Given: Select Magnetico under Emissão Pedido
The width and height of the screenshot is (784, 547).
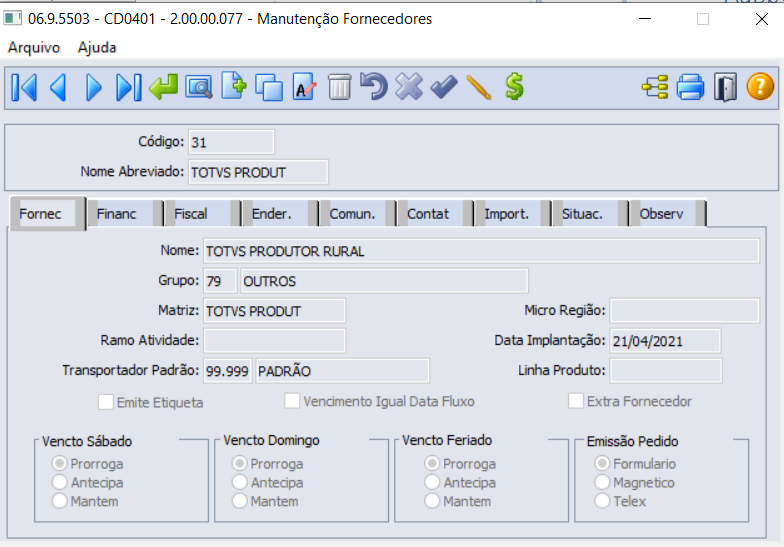Looking at the screenshot, I should 602,482.
